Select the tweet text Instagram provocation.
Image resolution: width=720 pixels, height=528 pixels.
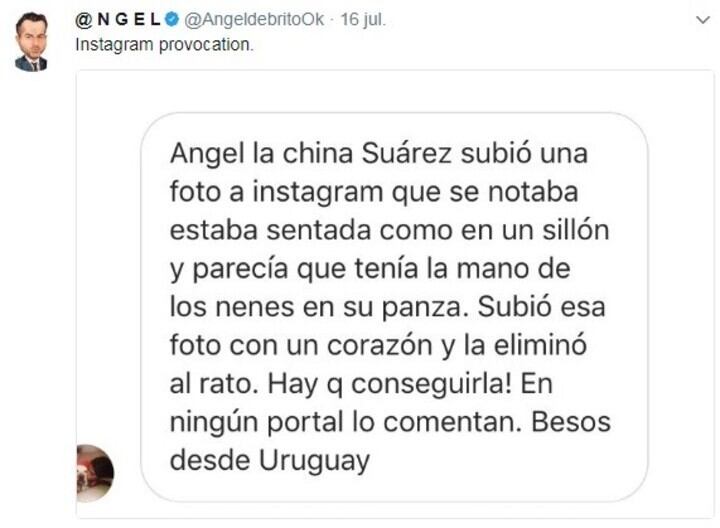(x=164, y=45)
